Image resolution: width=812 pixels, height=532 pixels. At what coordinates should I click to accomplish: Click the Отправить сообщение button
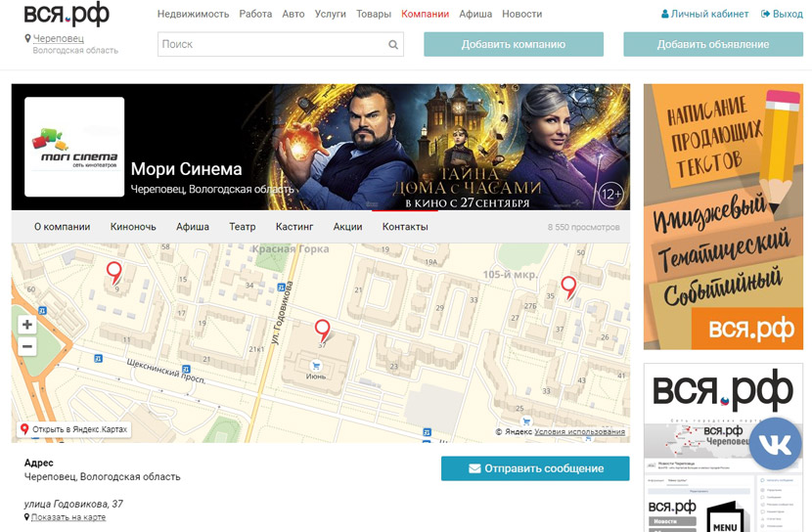point(535,468)
